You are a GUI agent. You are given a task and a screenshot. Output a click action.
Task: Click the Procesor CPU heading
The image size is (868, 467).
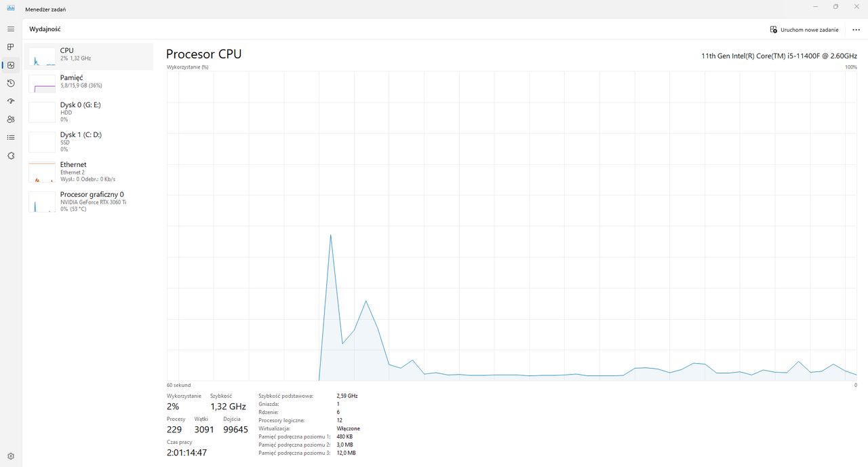[203, 54]
